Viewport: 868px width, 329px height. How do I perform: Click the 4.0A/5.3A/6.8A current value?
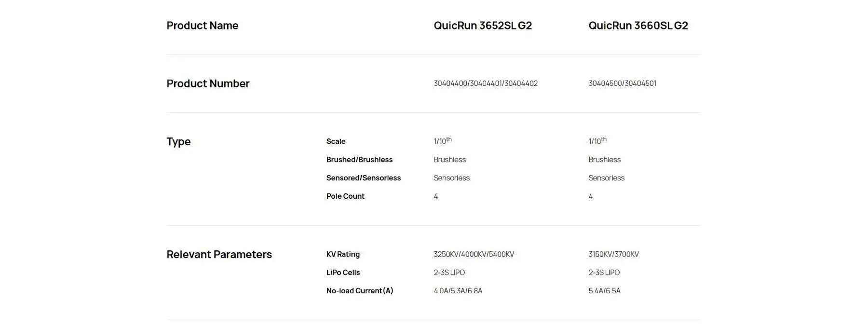tap(458, 291)
